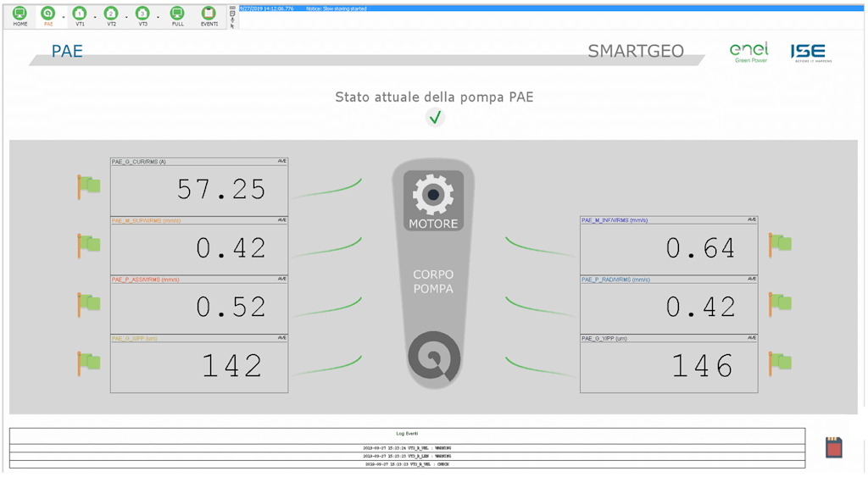The height and width of the screenshot is (477, 868).
Task: Select log entry VT2_R_VEL CHECK
Action: (x=408, y=464)
